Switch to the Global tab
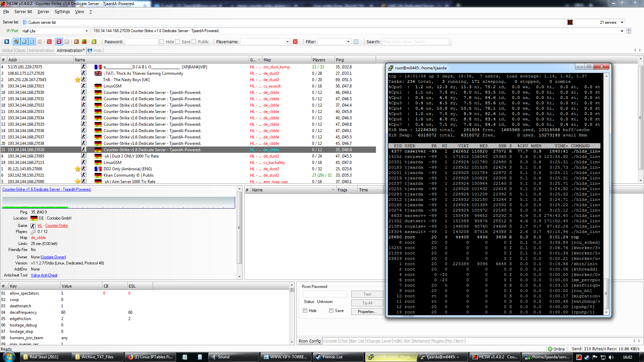This screenshot has width=644, height=362. click(7, 50)
